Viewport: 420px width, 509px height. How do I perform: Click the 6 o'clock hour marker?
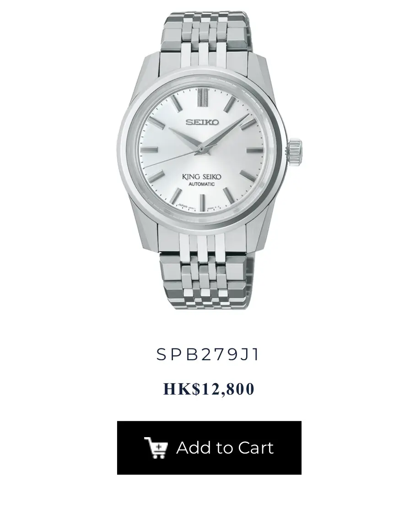click(202, 202)
